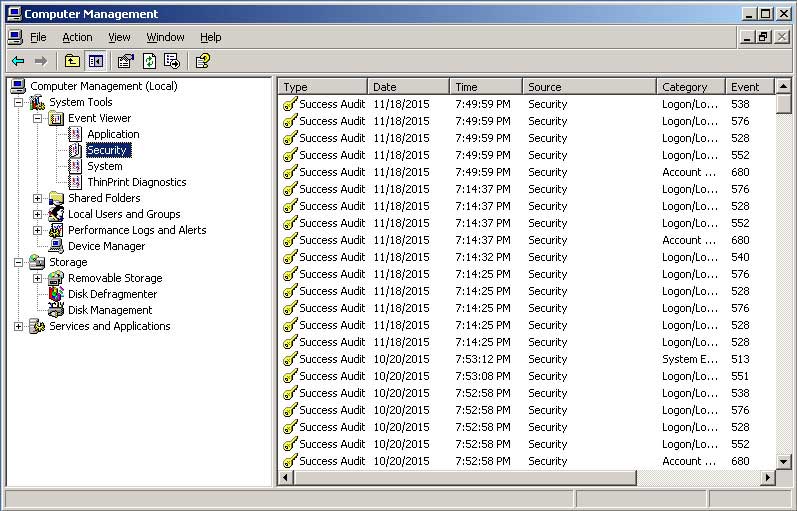Click the Disk Defragmenter icon
Viewport: 797px width, 511px height.
point(56,294)
